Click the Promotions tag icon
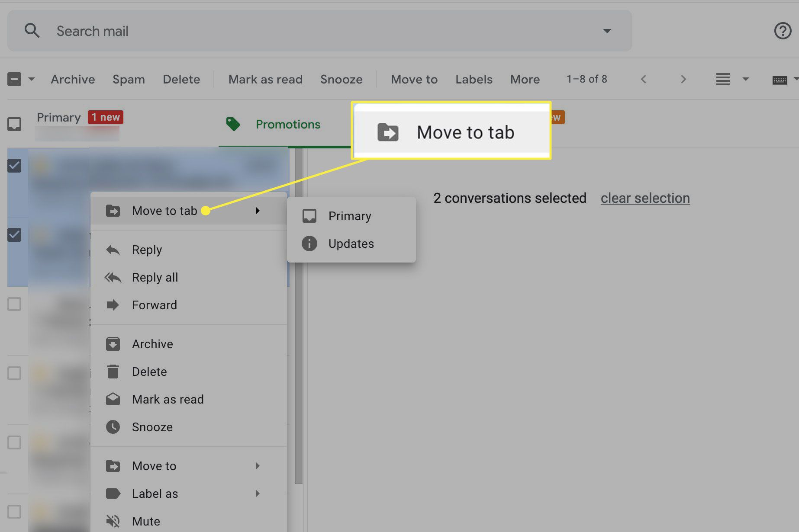Screen dimensions: 799x532 [x=233, y=124]
